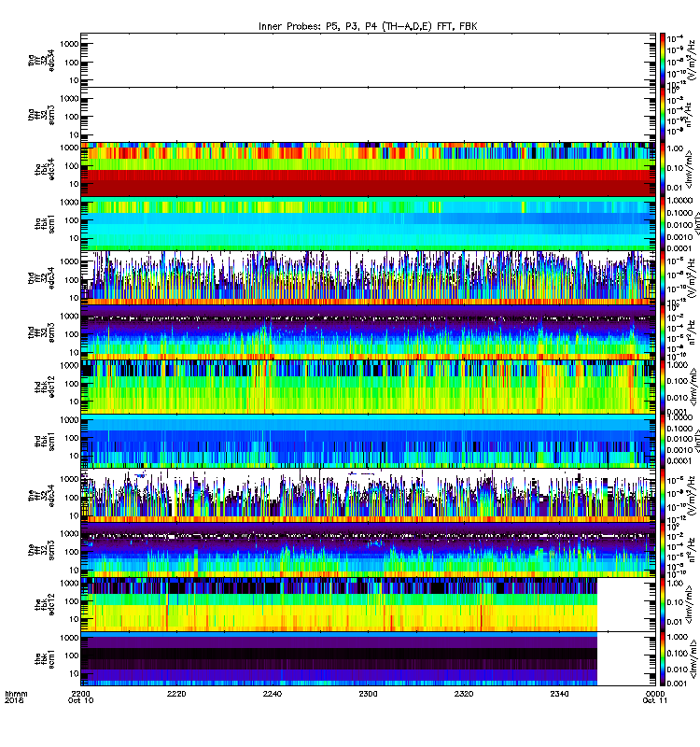Click the tha fbk edc34 panel label

point(45,170)
